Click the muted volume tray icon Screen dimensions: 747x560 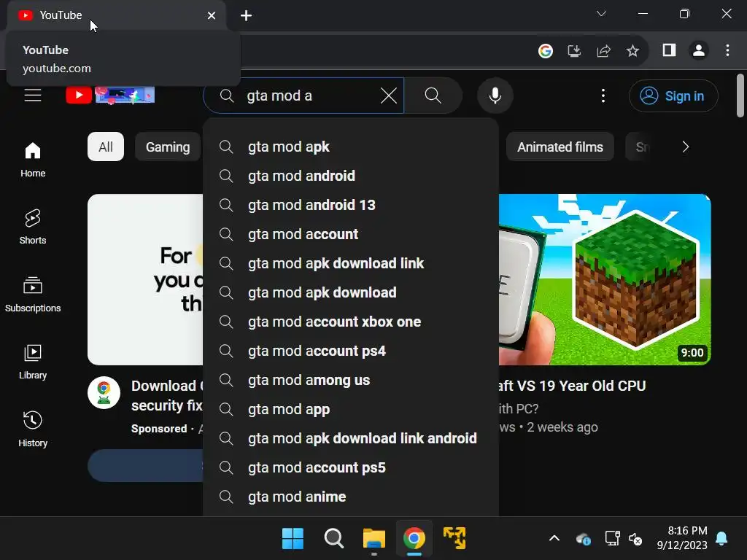tap(635, 539)
